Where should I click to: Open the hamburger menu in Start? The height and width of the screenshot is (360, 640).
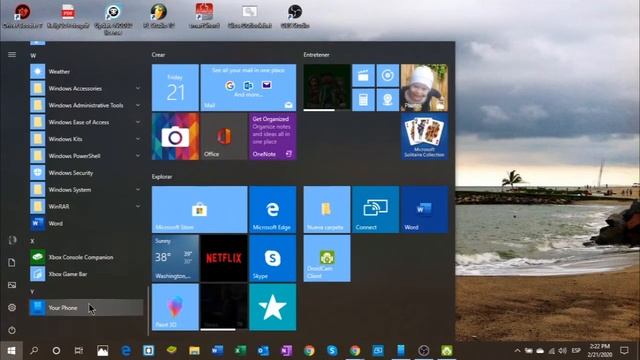12,54
